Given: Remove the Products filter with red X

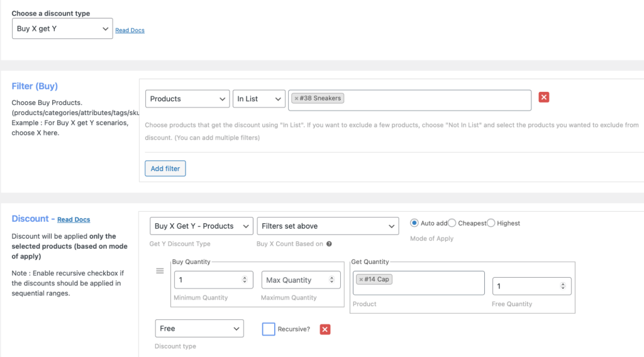Looking at the screenshot, I should click(x=544, y=97).
